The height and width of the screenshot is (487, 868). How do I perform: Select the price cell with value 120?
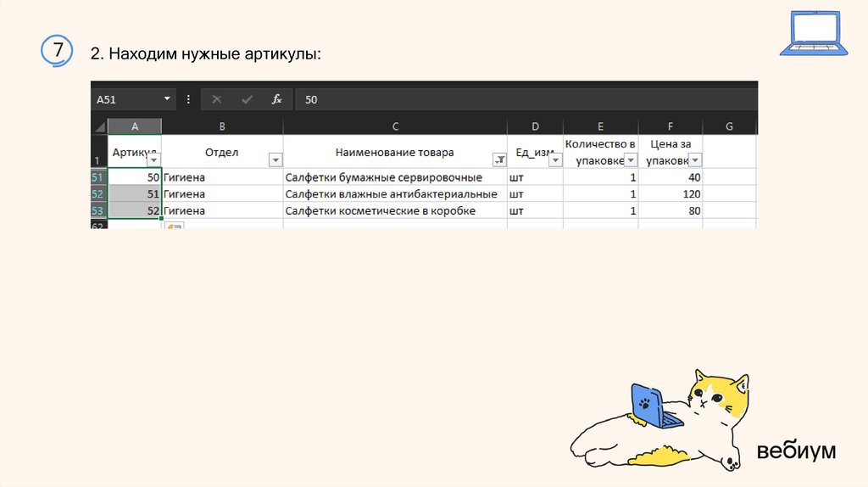coord(671,194)
